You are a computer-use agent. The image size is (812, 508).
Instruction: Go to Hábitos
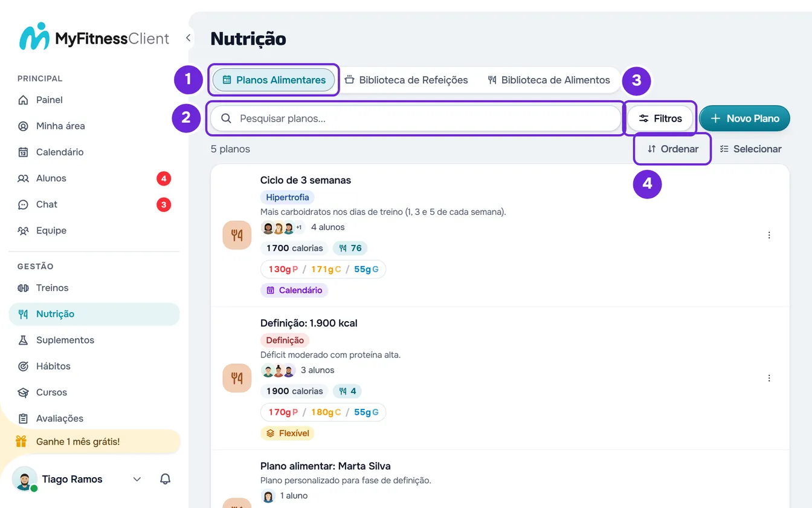[x=94, y=366]
